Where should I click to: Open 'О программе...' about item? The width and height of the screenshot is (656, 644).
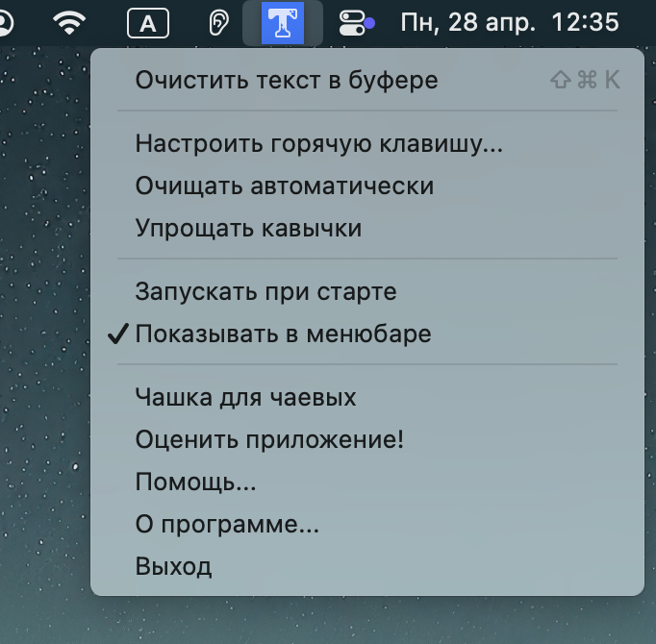[367, 524]
